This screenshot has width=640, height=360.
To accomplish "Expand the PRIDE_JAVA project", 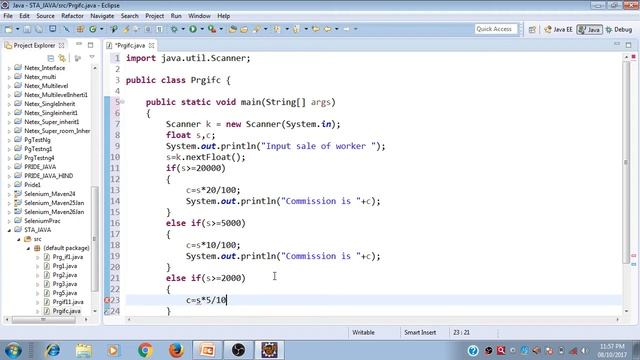I will [9, 167].
